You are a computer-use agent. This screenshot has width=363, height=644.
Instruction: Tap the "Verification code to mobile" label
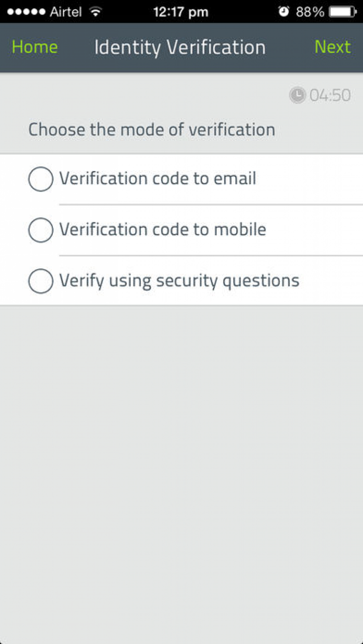pos(163,230)
